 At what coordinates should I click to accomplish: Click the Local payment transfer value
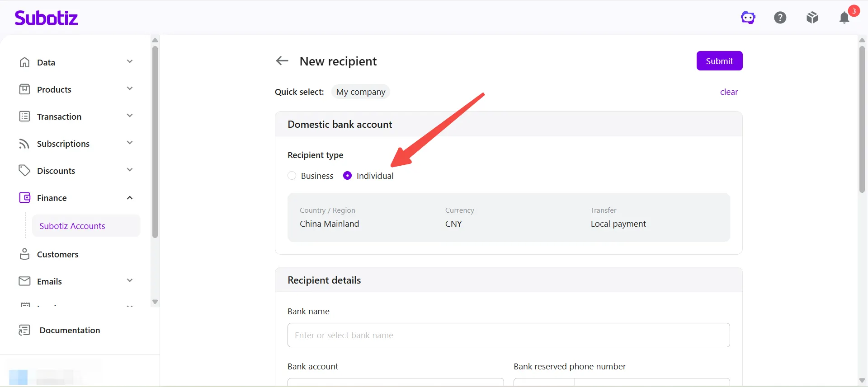(618, 224)
